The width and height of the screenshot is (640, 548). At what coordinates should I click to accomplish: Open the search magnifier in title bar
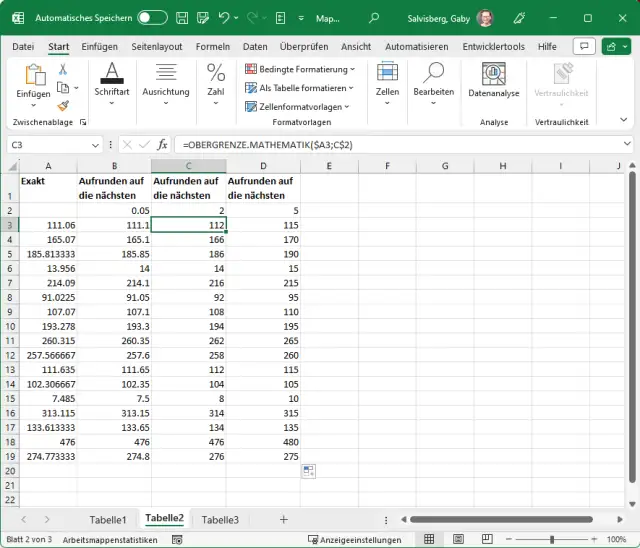click(x=374, y=18)
